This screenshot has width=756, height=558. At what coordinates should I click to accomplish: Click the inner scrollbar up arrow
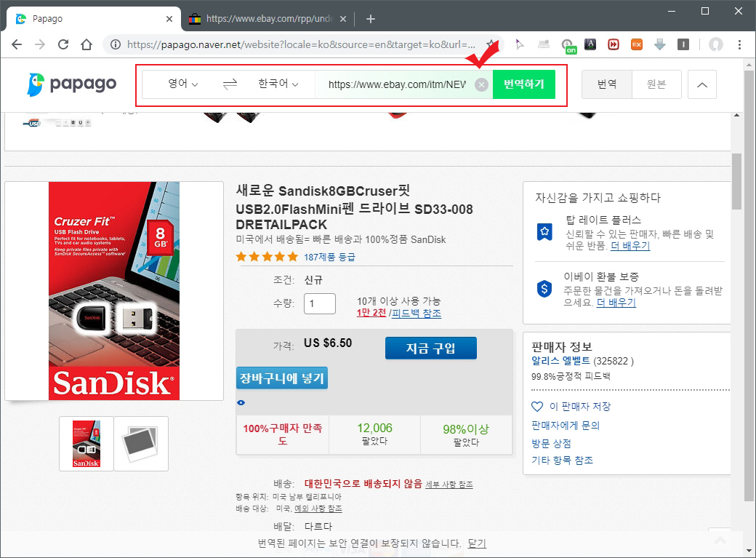(736, 116)
